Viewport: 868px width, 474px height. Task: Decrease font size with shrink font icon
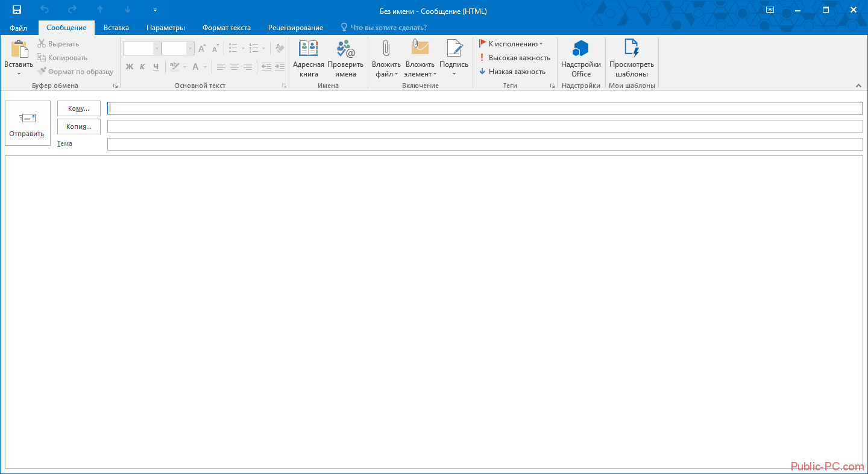click(x=215, y=49)
